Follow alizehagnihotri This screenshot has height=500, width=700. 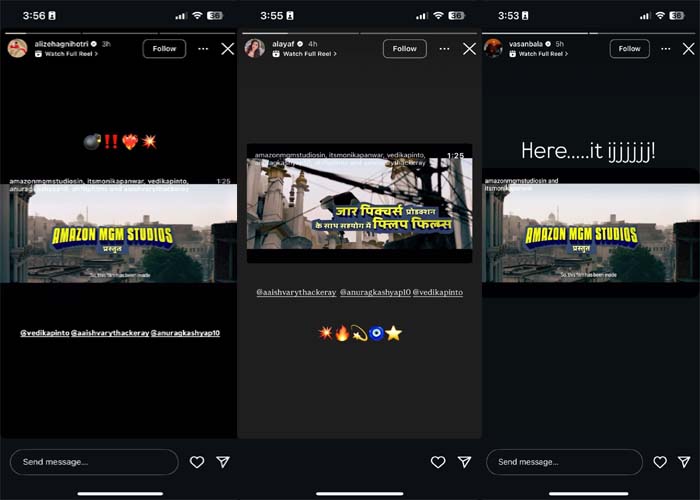click(164, 49)
